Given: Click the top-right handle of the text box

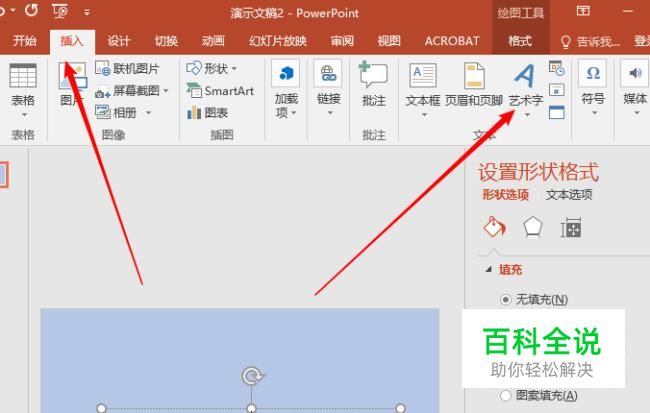Looking at the screenshot, I should pos(400,408).
